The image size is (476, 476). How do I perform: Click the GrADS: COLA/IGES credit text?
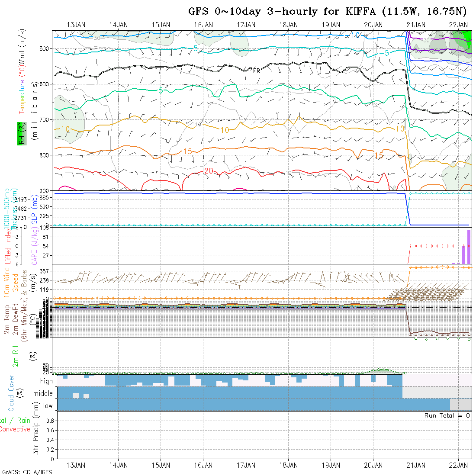point(27,472)
